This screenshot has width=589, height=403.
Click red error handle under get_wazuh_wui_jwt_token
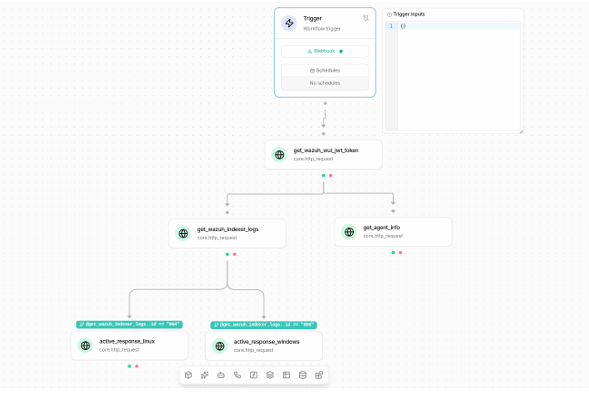[331, 175]
